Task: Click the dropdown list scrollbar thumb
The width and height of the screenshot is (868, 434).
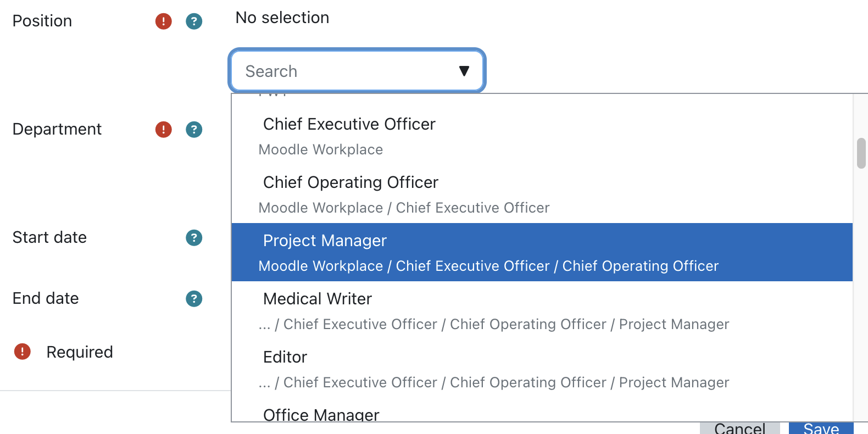Action: 861,153
